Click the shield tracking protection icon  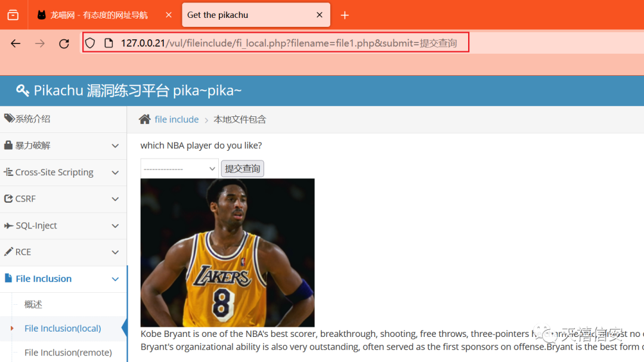(x=91, y=43)
